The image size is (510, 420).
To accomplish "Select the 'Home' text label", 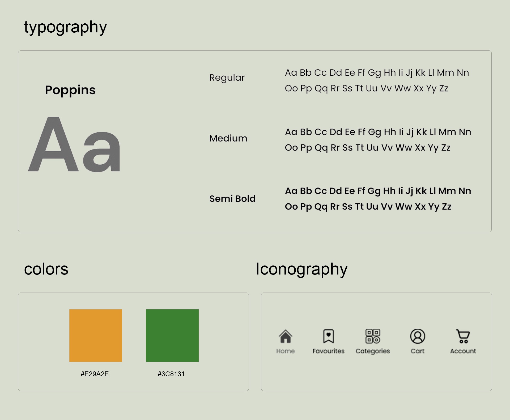I will click(286, 351).
